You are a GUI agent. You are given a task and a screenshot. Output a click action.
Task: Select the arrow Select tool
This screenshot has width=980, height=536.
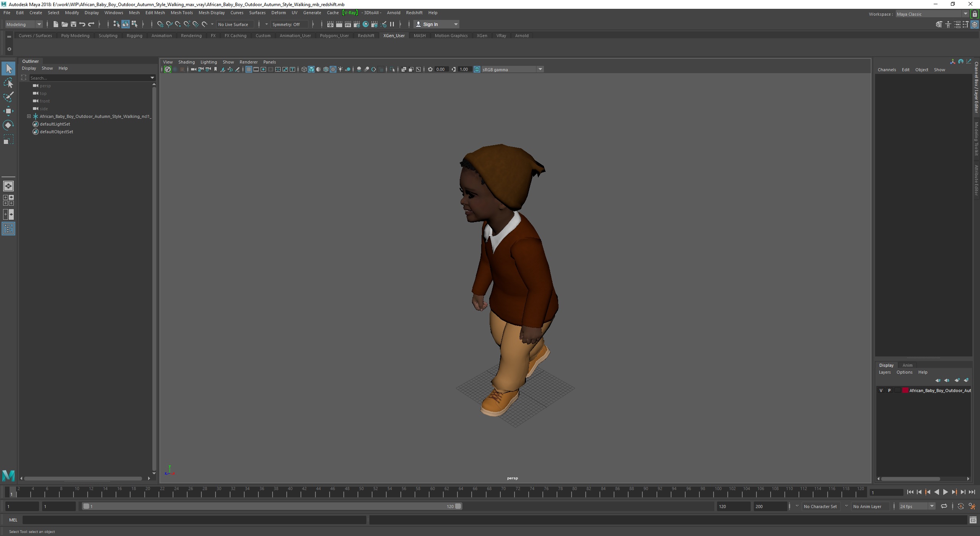8,69
